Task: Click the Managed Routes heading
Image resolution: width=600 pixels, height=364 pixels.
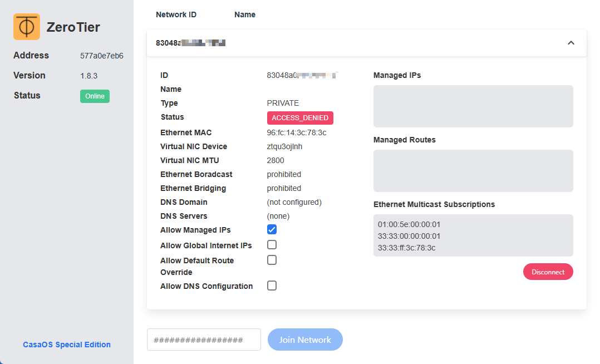Action: click(405, 140)
